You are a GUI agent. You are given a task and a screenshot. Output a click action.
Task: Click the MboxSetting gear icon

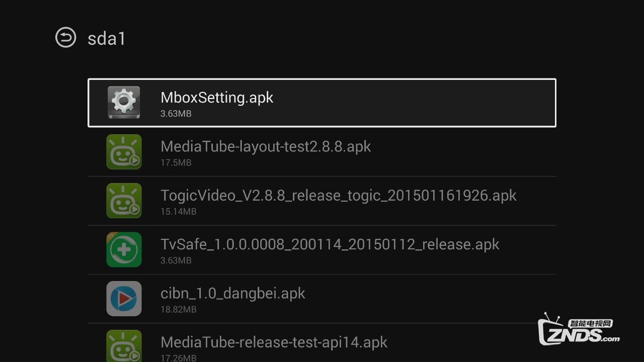coord(124,103)
